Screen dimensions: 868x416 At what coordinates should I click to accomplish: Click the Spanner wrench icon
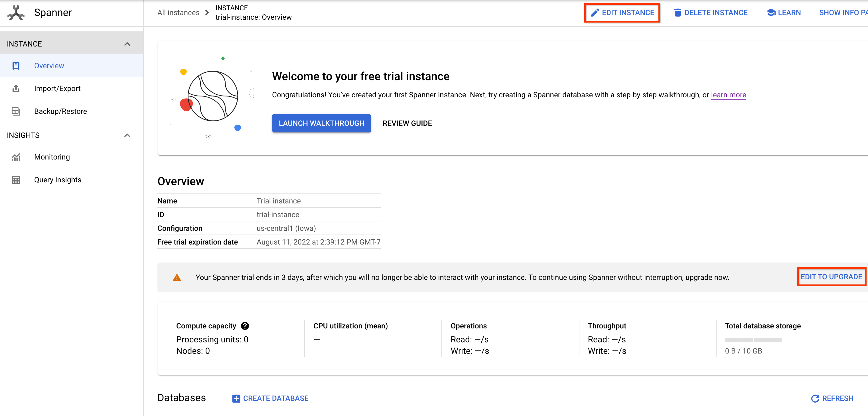15,13
